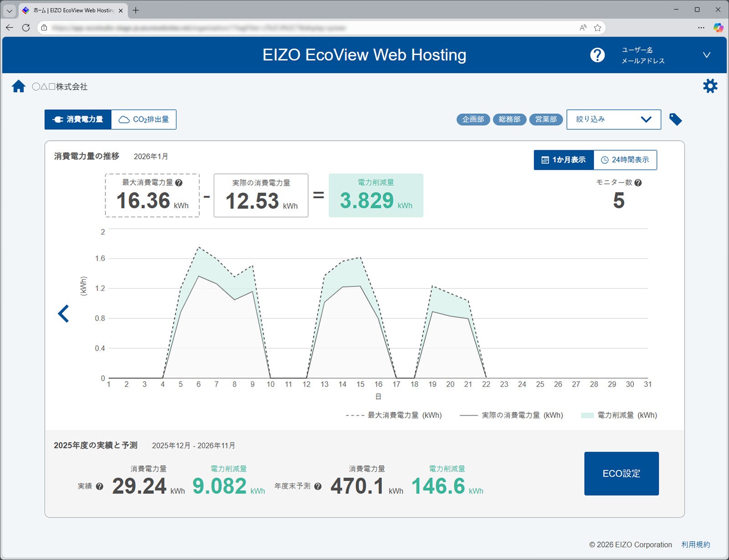The width and height of the screenshot is (729, 560).
Task: Click the home icon beside company name
Action: [x=19, y=87]
